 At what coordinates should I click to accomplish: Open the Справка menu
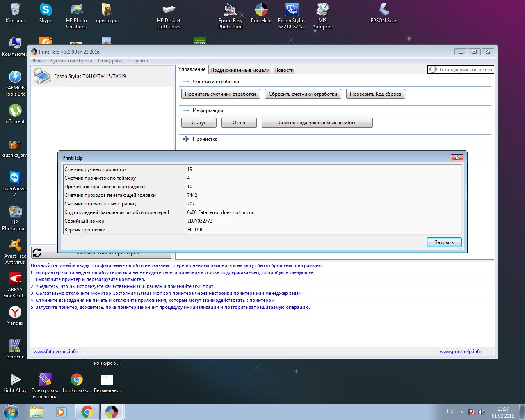click(139, 61)
